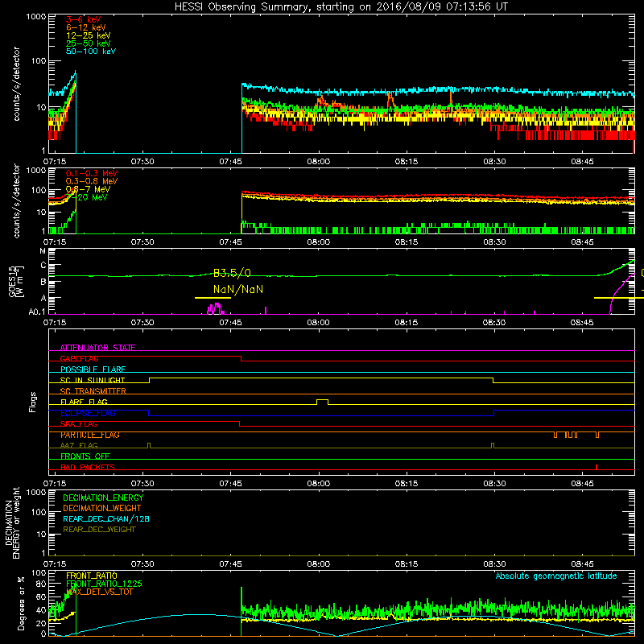Select the BAD_PACKETS flag label

(88, 468)
